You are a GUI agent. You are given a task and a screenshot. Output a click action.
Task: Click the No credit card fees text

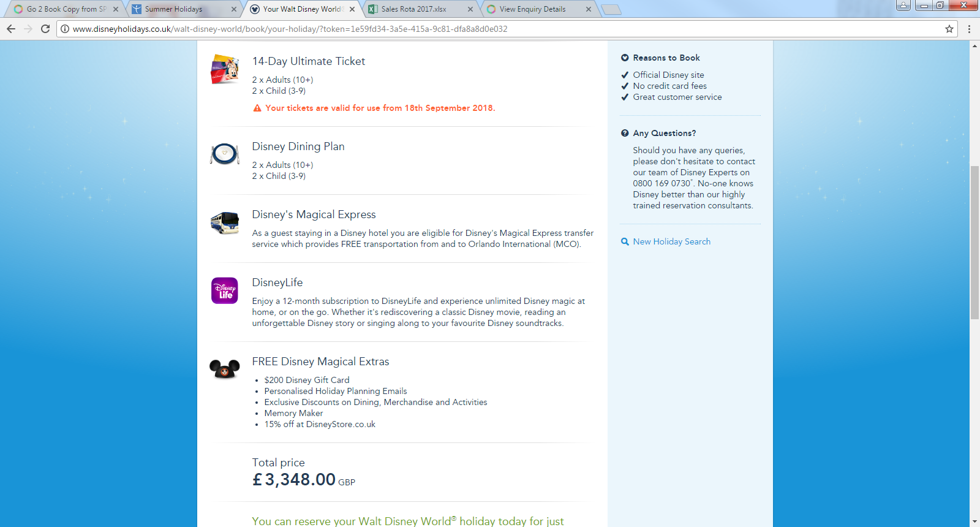click(x=670, y=86)
